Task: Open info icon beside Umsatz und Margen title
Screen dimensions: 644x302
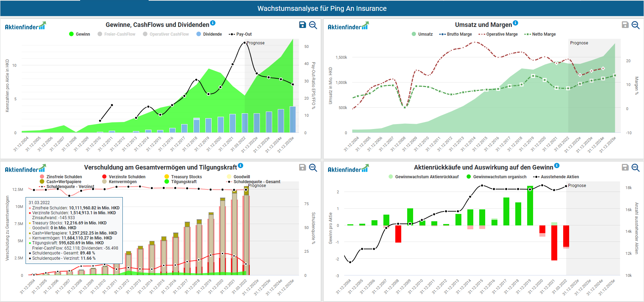Action: (x=515, y=23)
